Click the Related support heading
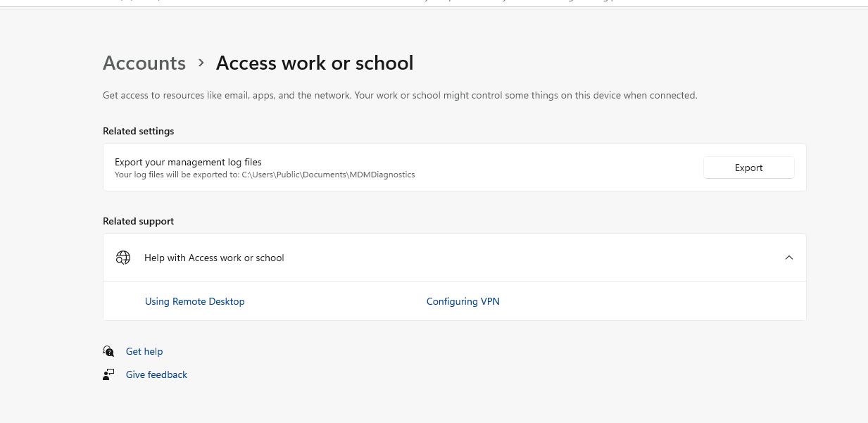868x423 pixels. (138, 221)
